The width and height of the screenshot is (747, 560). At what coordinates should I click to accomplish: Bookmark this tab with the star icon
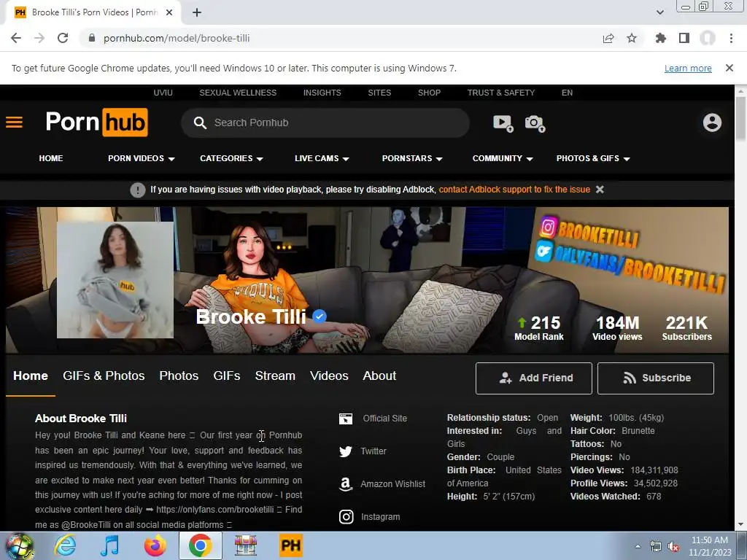(632, 38)
